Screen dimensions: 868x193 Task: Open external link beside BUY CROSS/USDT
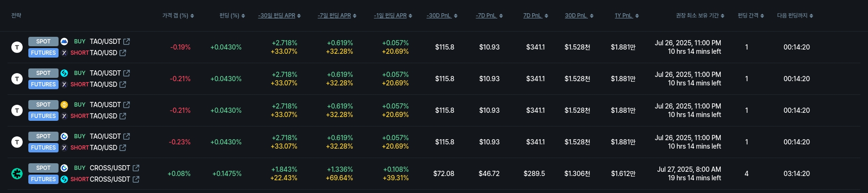click(x=136, y=168)
